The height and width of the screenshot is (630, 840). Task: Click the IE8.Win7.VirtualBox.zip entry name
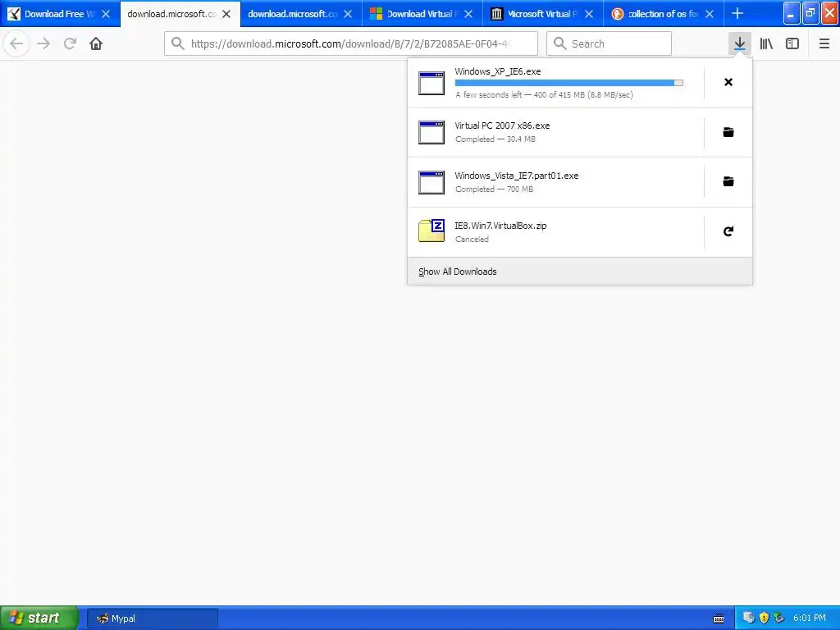click(500, 226)
